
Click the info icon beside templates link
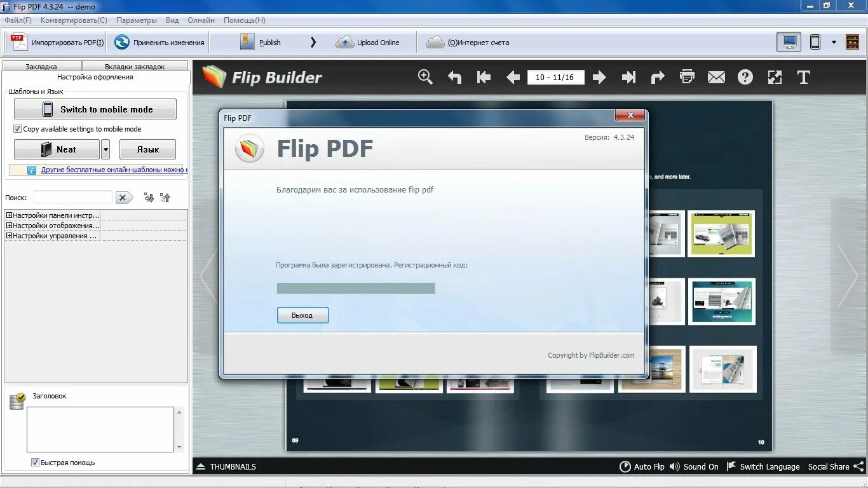[x=32, y=170]
